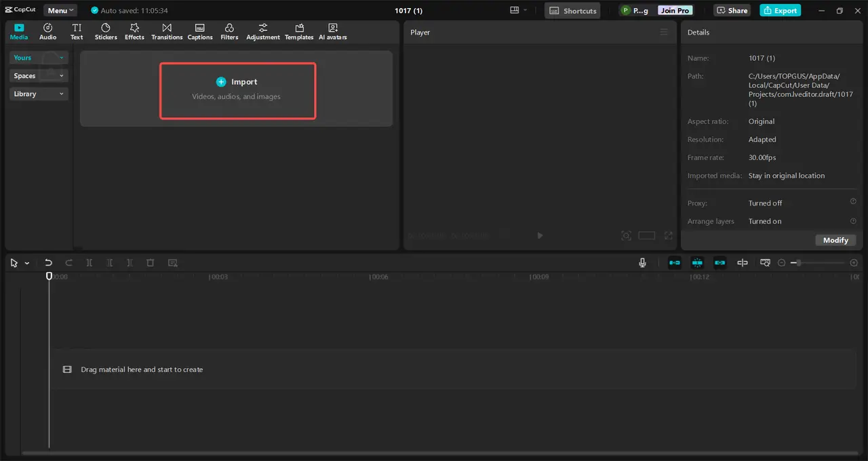
Task: Open the Menu in the title bar
Action: [x=60, y=9]
